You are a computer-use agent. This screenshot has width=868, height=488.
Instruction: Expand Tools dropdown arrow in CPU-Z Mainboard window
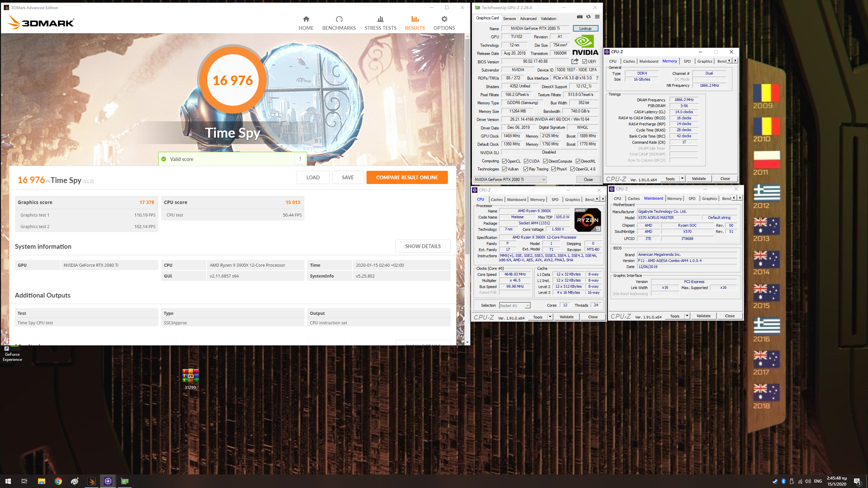(687, 316)
